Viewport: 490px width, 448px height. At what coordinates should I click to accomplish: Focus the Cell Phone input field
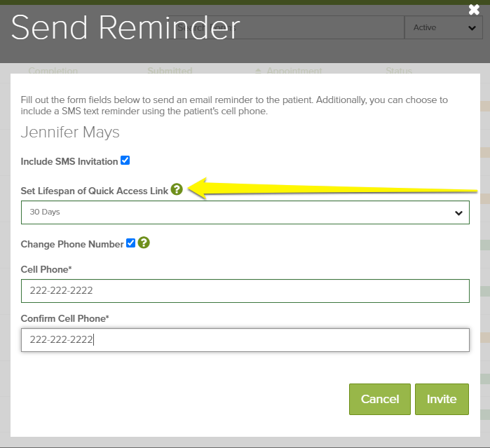pyautogui.click(x=245, y=291)
